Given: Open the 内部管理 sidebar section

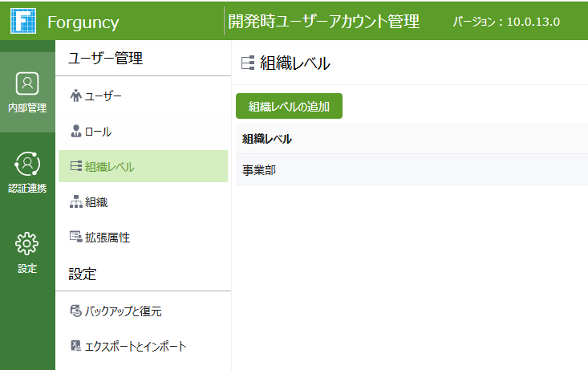Looking at the screenshot, I should pyautogui.click(x=27, y=92).
